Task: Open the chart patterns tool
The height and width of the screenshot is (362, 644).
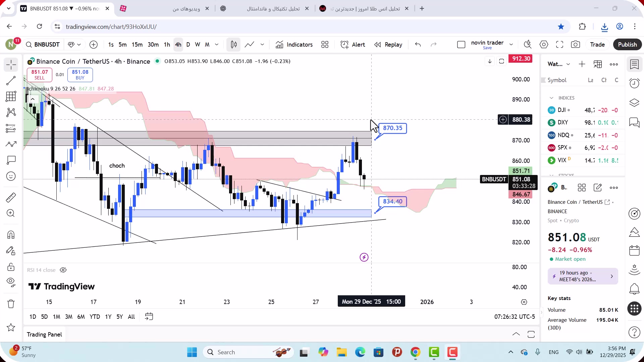Action: (x=11, y=112)
